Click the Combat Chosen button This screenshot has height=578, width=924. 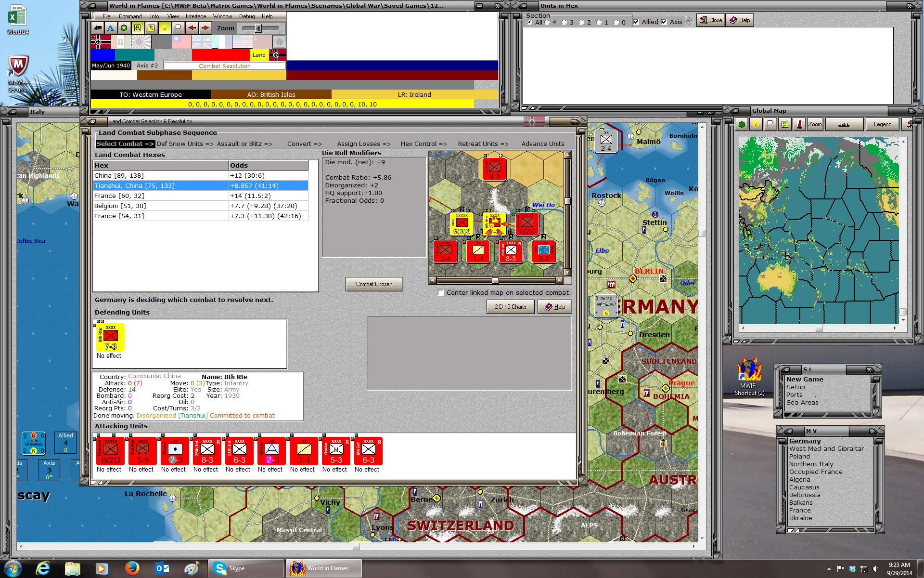[x=374, y=284]
